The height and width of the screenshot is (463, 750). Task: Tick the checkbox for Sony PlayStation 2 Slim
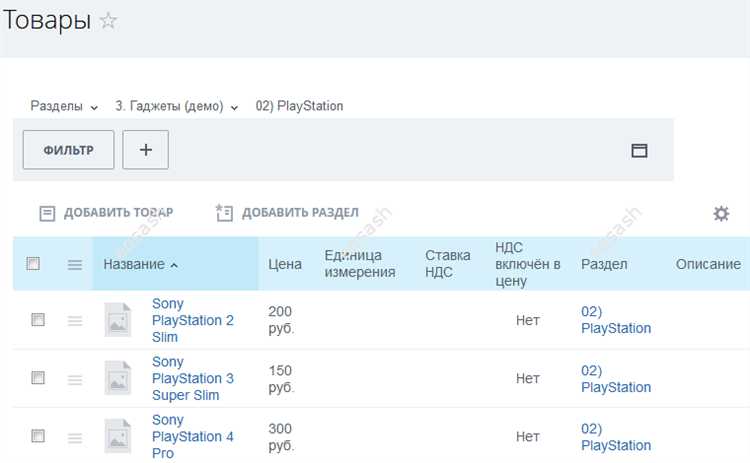38,320
